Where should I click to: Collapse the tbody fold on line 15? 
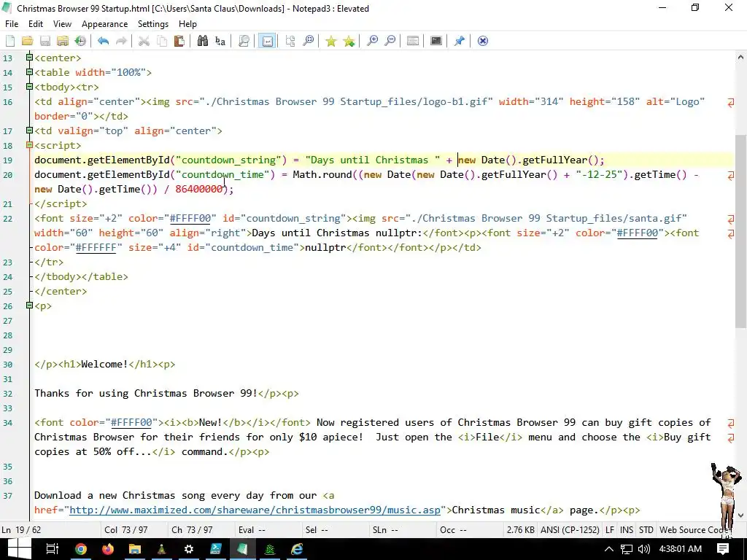(29, 86)
